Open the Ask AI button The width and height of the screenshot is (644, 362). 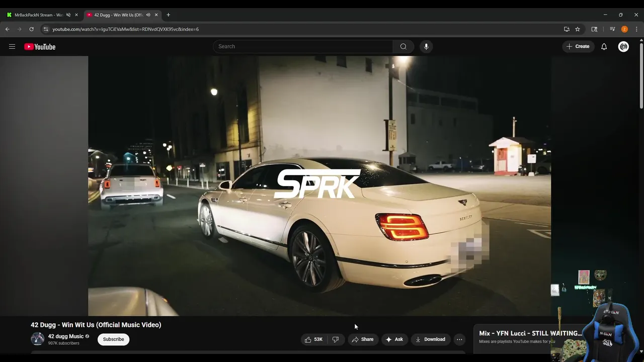click(394, 339)
